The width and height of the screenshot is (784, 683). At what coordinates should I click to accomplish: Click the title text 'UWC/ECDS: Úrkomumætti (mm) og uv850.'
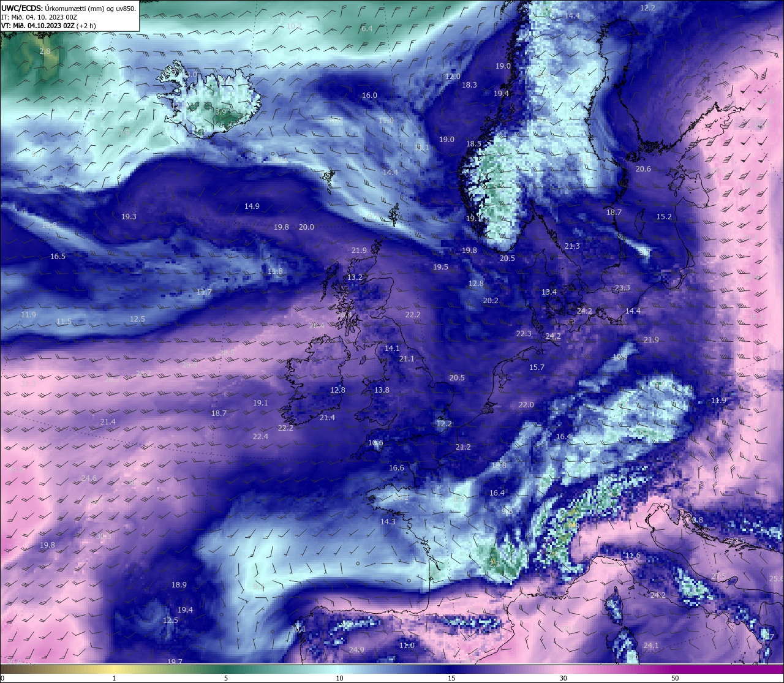point(69,8)
